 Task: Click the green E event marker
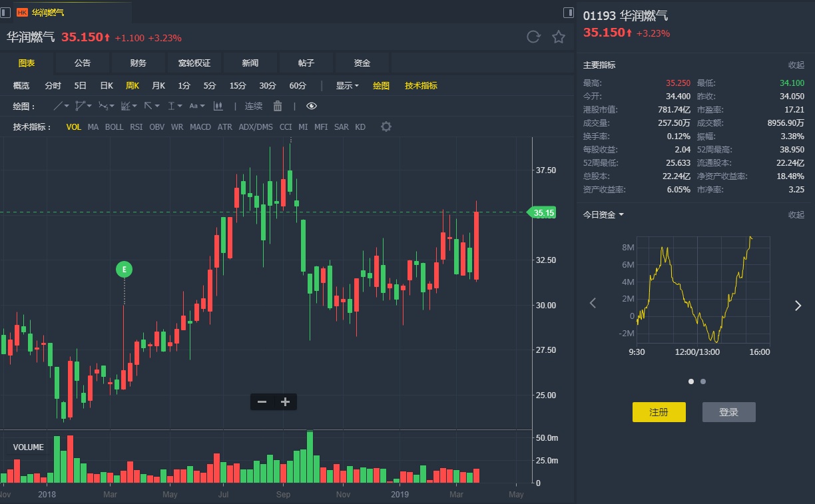point(124,270)
